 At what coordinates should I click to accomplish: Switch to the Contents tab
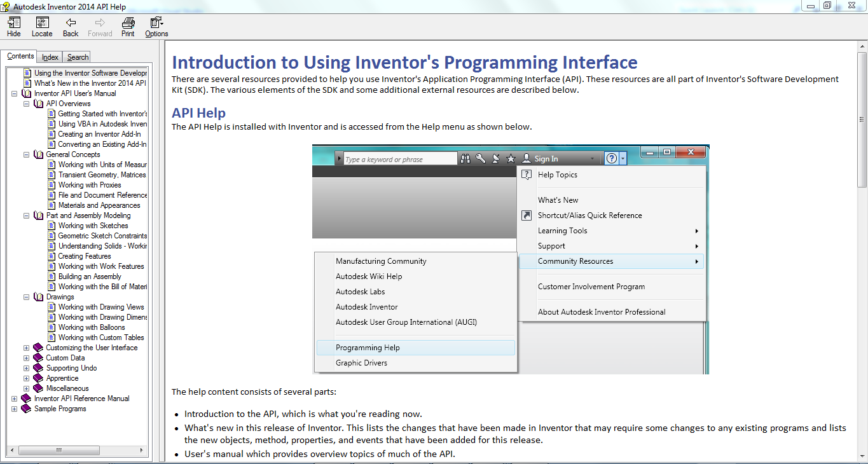click(x=20, y=57)
